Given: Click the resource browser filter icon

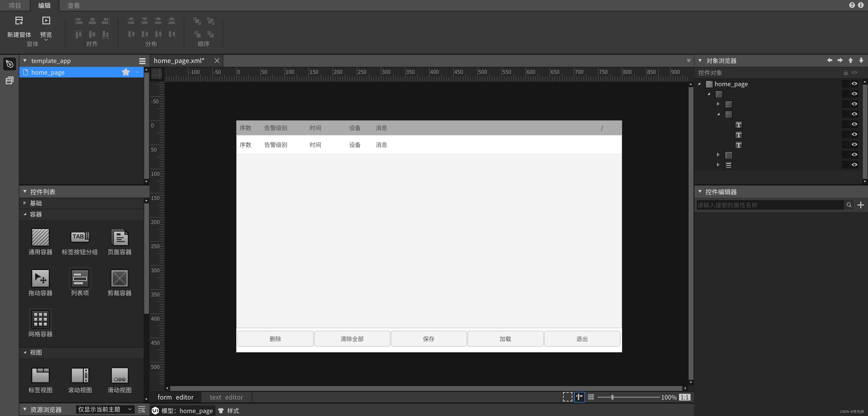Looking at the screenshot, I should tap(142, 409).
